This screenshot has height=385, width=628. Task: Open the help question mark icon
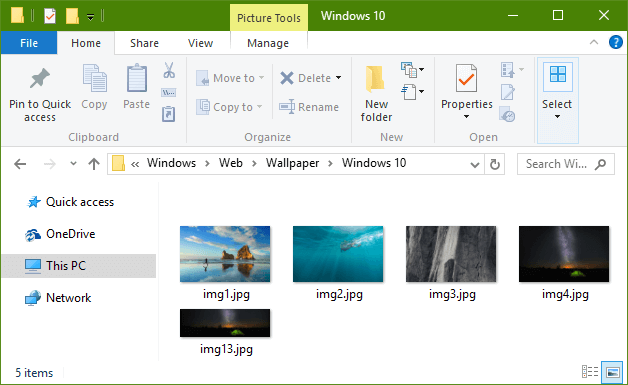(x=615, y=42)
